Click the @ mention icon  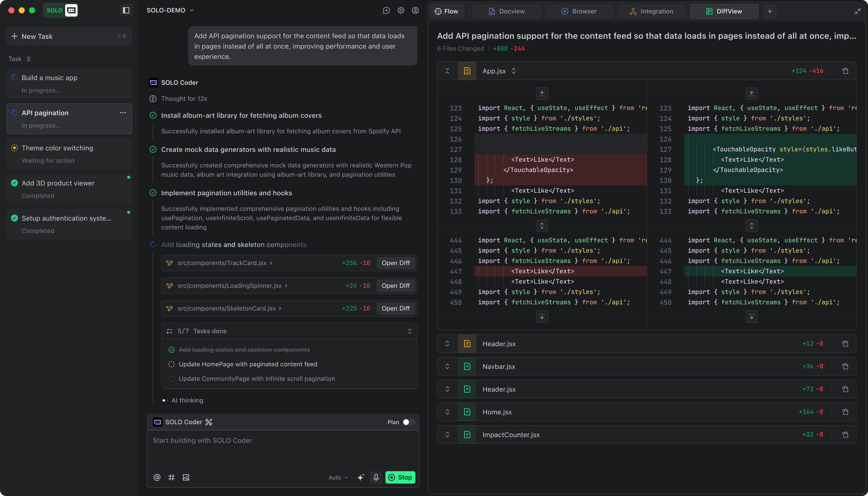[x=157, y=477]
